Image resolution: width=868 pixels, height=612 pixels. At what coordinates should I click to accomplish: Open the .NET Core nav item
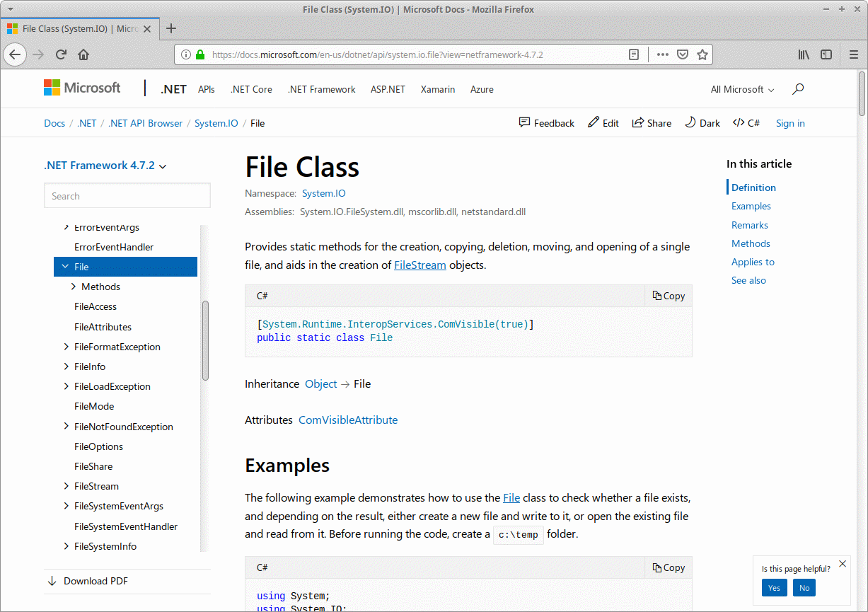[x=251, y=89]
